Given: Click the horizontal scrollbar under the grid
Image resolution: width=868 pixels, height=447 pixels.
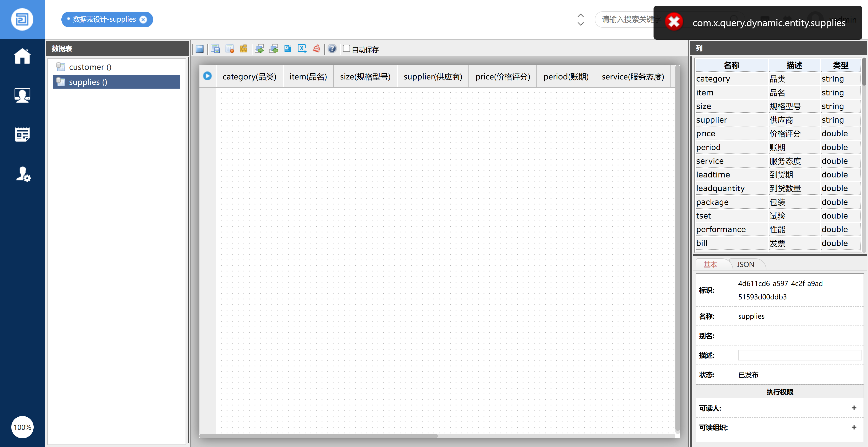Looking at the screenshot, I should (318, 436).
